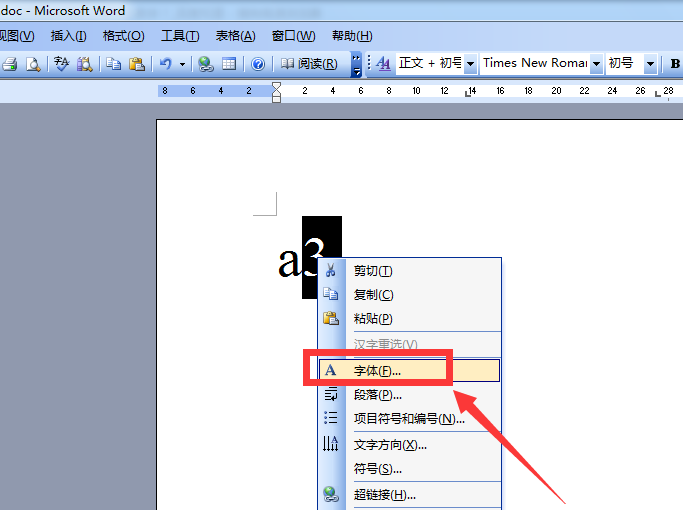This screenshot has height=510, width=683.
Task: Click the Reading layout button
Action: (309, 64)
